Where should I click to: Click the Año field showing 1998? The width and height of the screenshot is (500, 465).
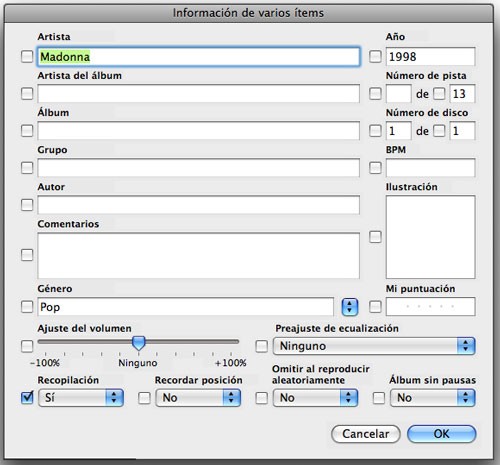pyautogui.click(x=431, y=56)
